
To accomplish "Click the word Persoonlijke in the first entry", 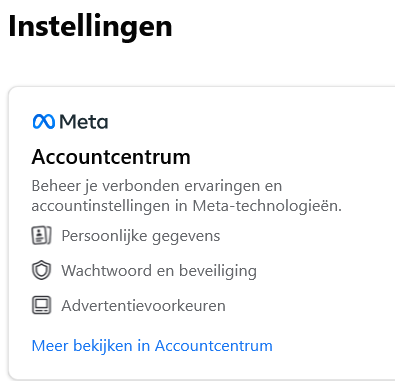I will [104, 236].
